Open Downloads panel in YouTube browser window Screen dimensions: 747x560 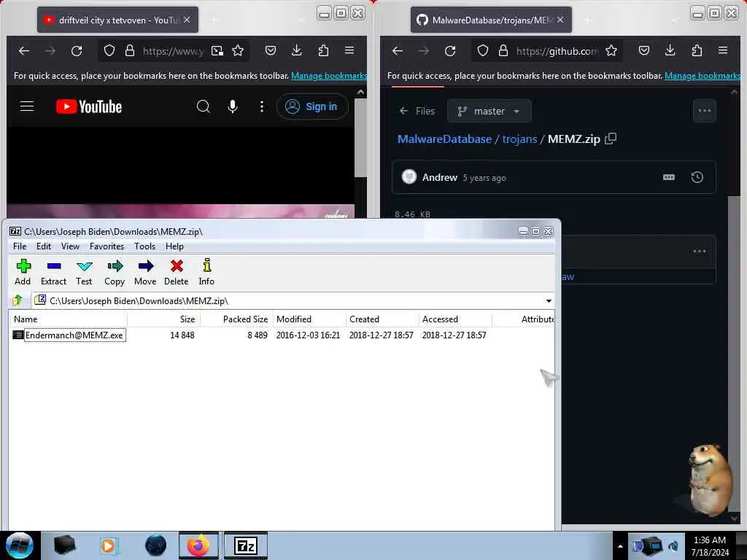click(296, 50)
